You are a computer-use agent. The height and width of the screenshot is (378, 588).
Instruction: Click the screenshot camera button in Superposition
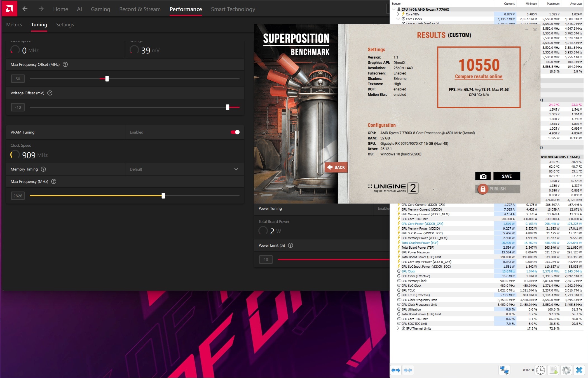[483, 176]
